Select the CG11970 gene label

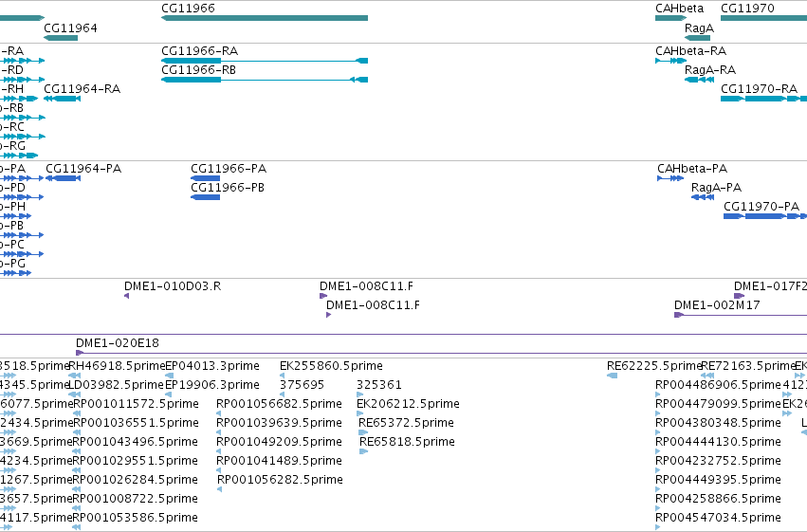pyautogui.click(x=747, y=9)
